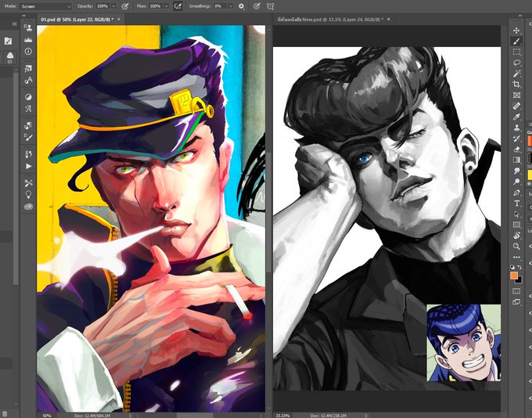Open the Learn lightbulb panel icon

28,195
